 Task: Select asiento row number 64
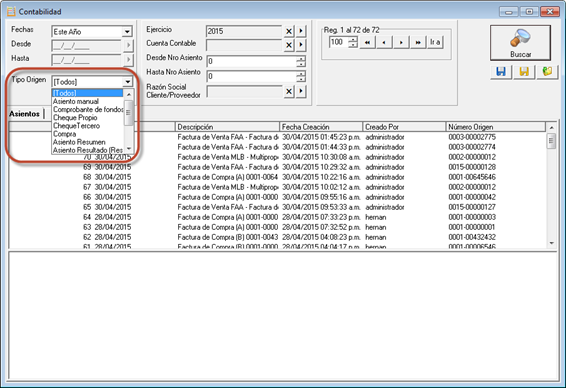(277, 217)
